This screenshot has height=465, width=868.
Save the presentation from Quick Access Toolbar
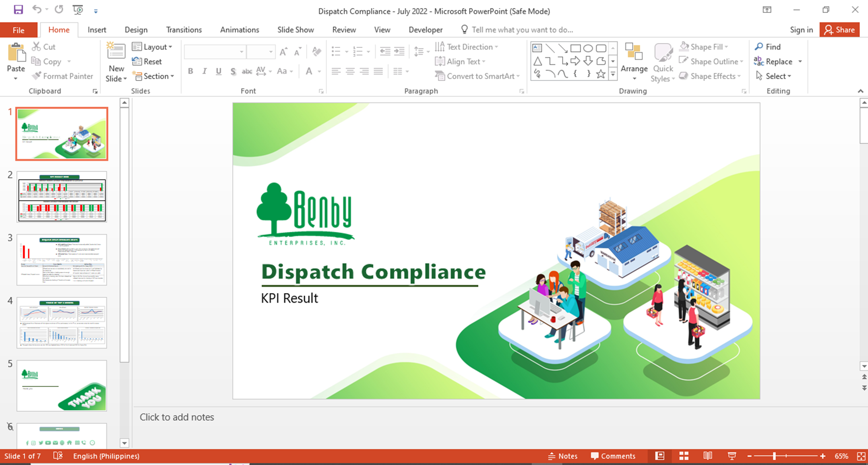pos(18,10)
